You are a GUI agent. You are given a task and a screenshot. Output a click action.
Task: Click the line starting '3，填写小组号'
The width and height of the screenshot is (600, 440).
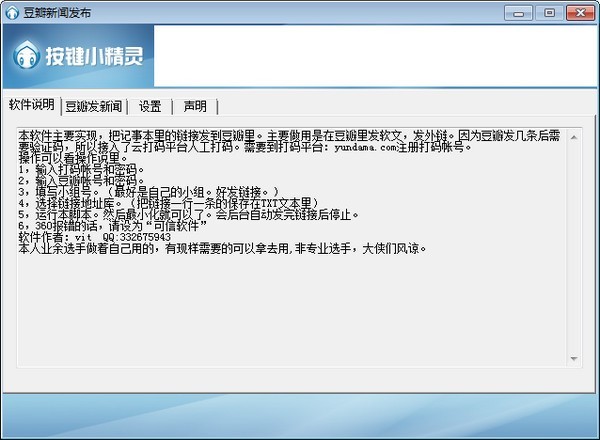point(149,192)
